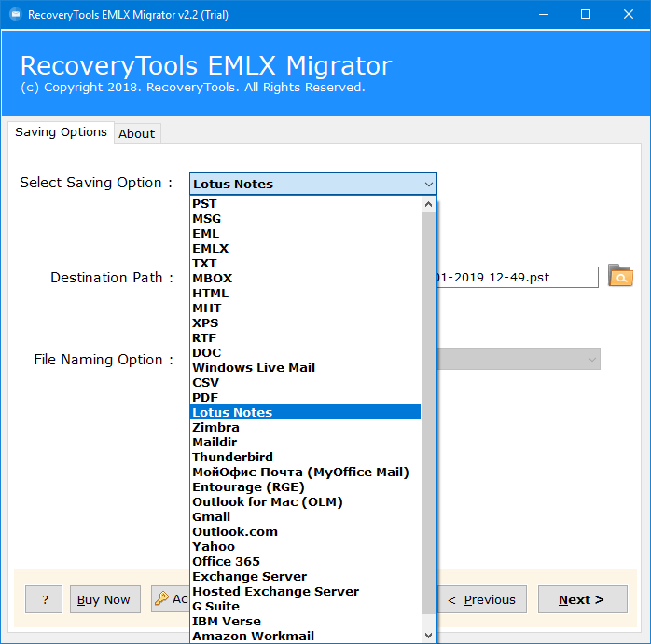Choose MSG from the saving list
The width and height of the screenshot is (651, 644).
(x=305, y=219)
